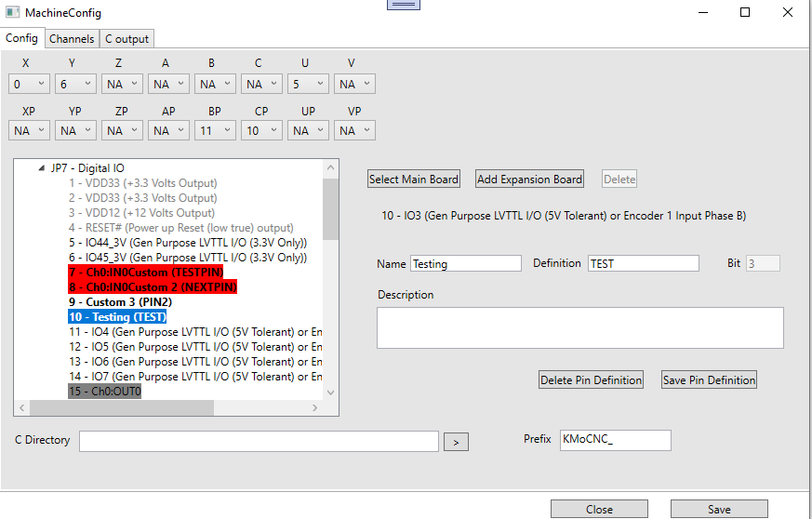Click Save Pin Definition

point(709,379)
